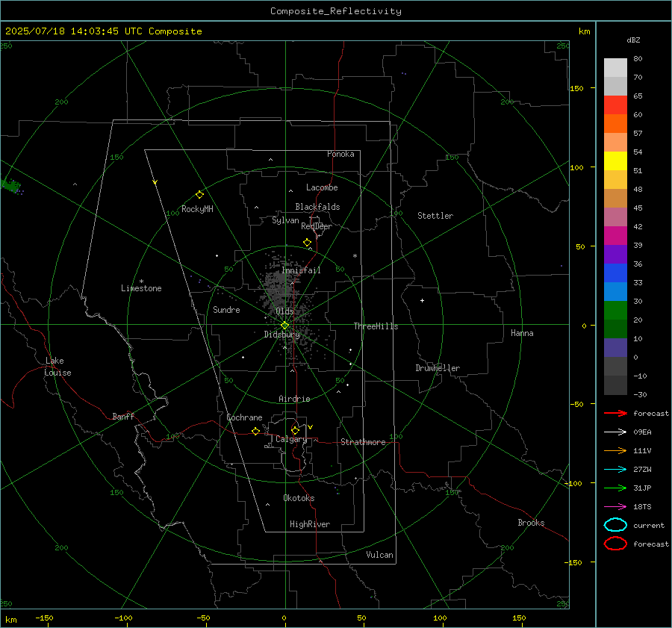Image resolution: width=672 pixels, height=628 pixels.
Task: Click the Brooks label
Action: [531, 523]
